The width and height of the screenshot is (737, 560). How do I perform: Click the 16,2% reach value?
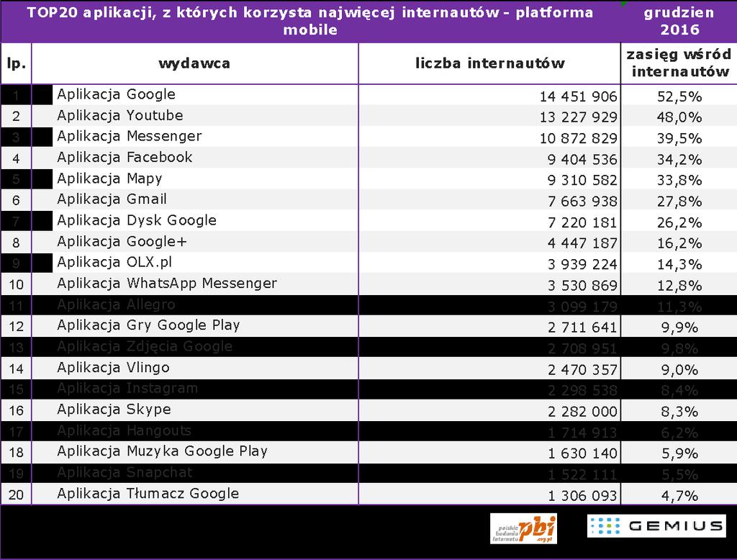[679, 243]
